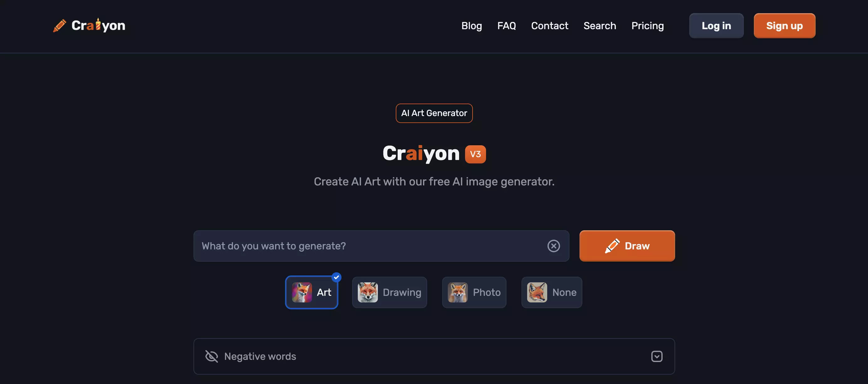868x384 pixels.
Task: Click the V3 version badge
Action: pos(475,154)
